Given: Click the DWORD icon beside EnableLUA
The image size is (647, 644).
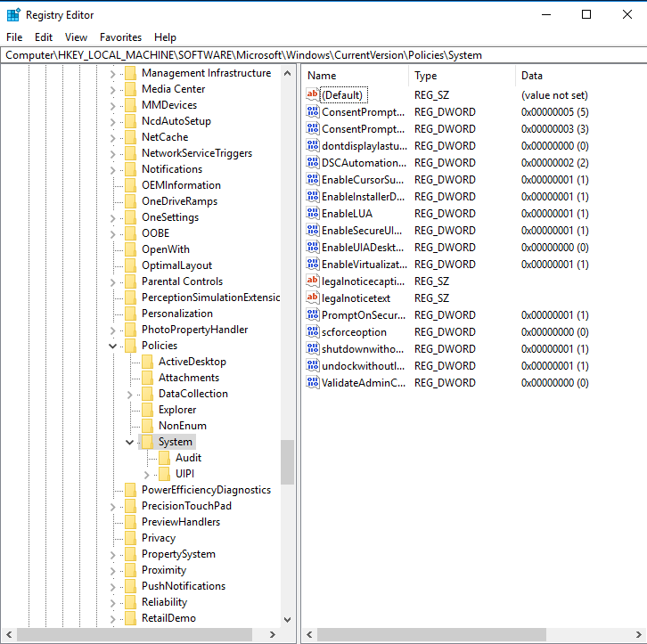Looking at the screenshot, I should [312, 213].
